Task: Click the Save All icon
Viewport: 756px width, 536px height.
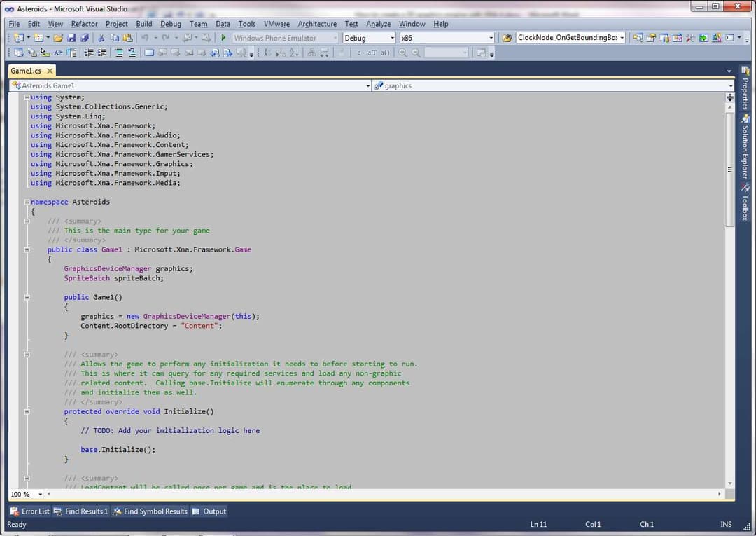Action: pos(85,37)
